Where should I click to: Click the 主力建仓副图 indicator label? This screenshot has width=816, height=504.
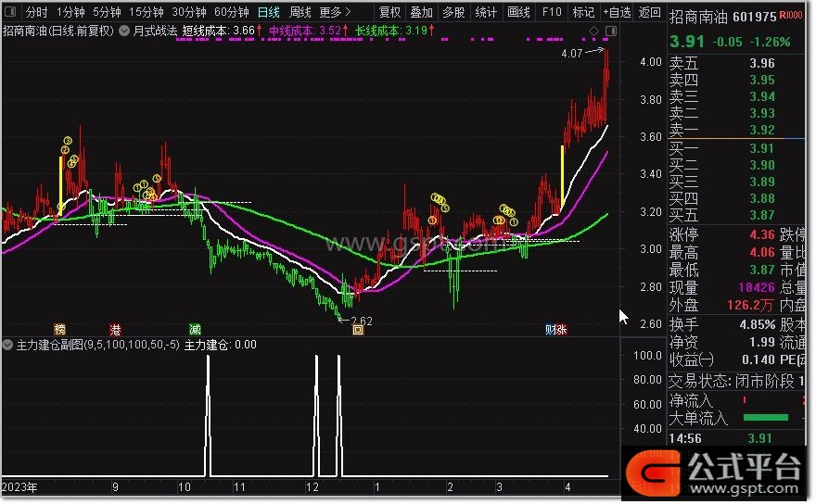98,345
